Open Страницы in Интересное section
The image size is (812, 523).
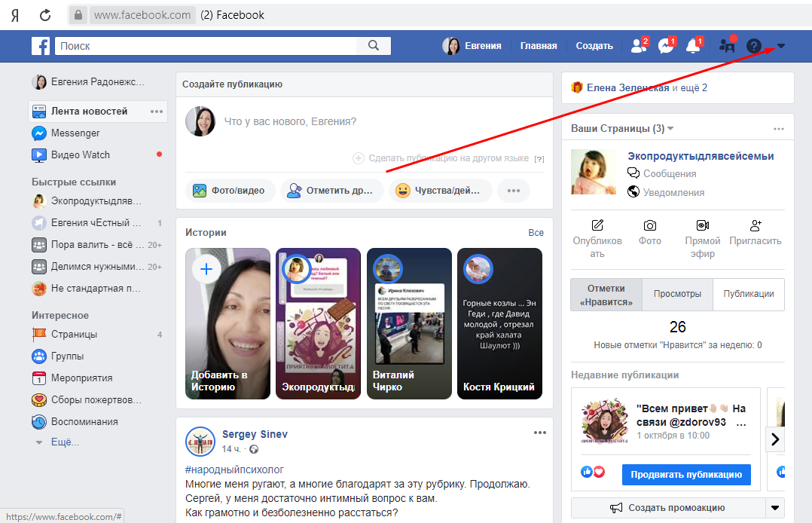tap(74, 335)
